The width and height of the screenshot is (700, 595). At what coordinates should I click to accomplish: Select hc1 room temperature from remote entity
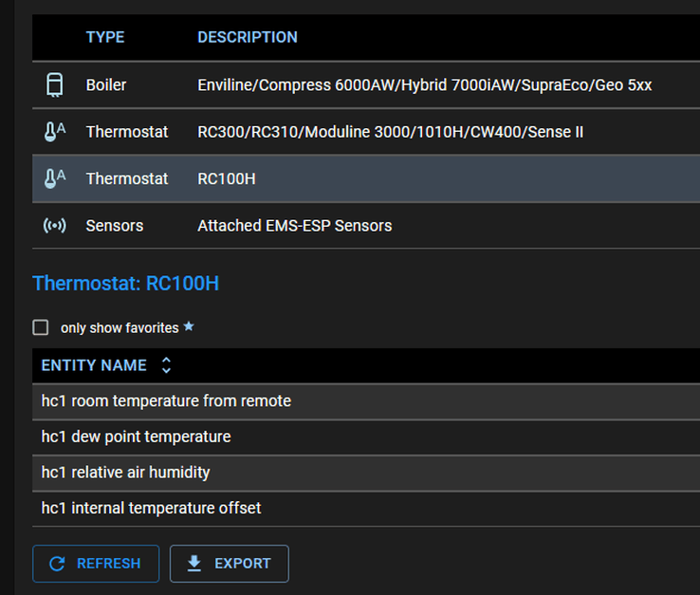pyautogui.click(x=166, y=401)
